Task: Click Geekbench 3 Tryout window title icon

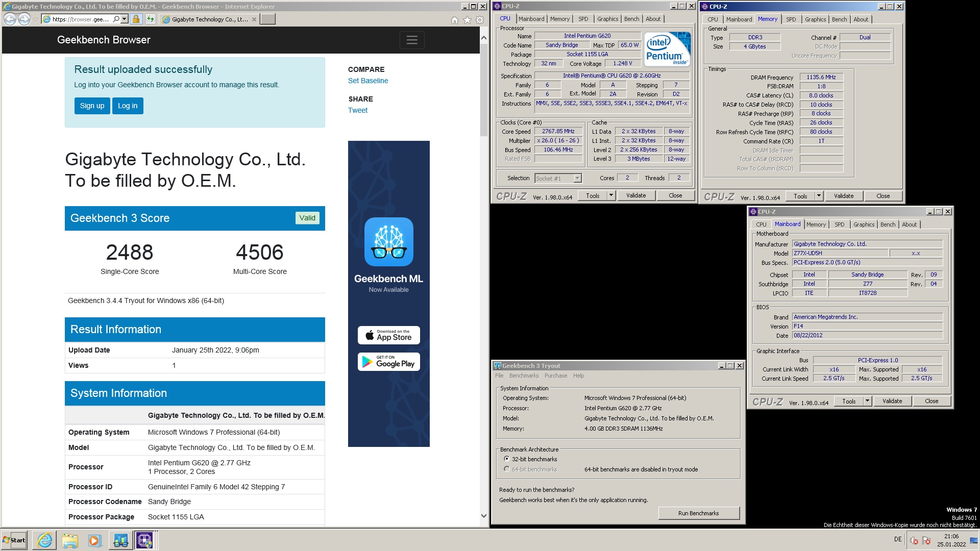Action: (x=498, y=366)
